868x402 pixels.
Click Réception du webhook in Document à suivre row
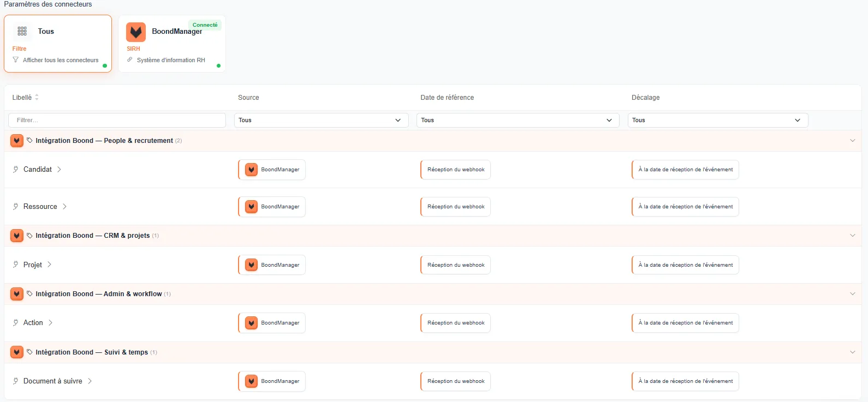(455, 381)
